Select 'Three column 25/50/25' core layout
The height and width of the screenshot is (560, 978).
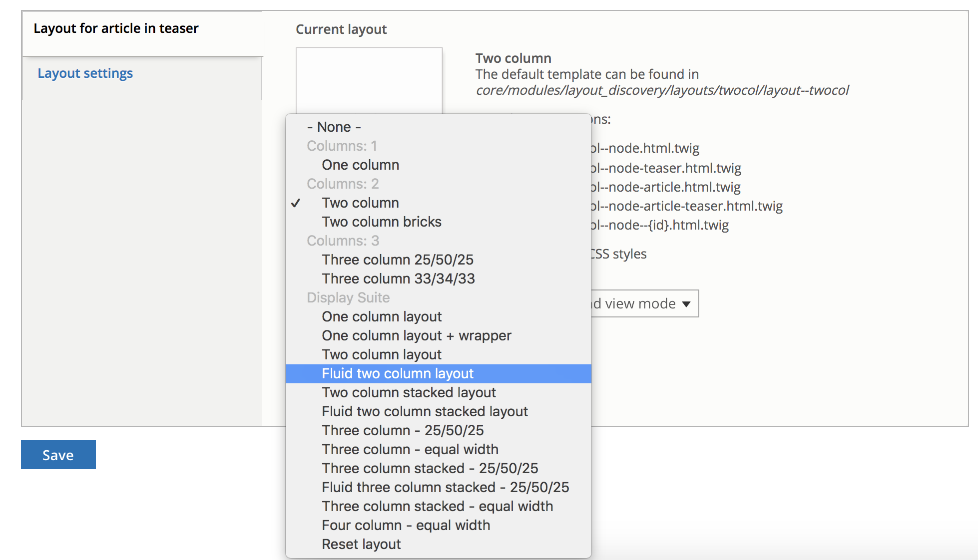pyautogui.click(x=397, y=260)
